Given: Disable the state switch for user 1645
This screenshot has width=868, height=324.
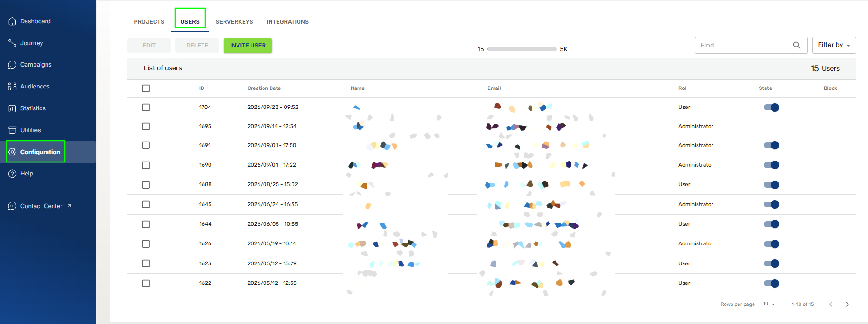Looking at the screenshot, I should (x=772, y=204).
